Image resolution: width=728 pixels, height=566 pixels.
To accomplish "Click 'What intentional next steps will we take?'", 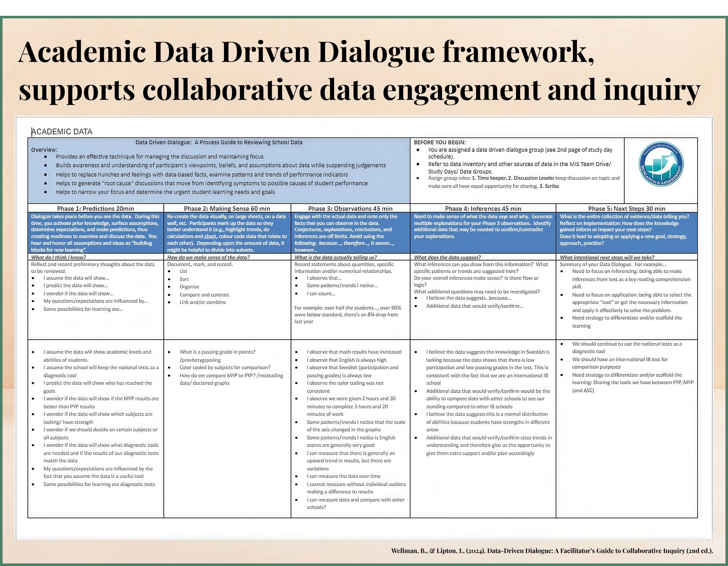I will (x=607, y=257).
